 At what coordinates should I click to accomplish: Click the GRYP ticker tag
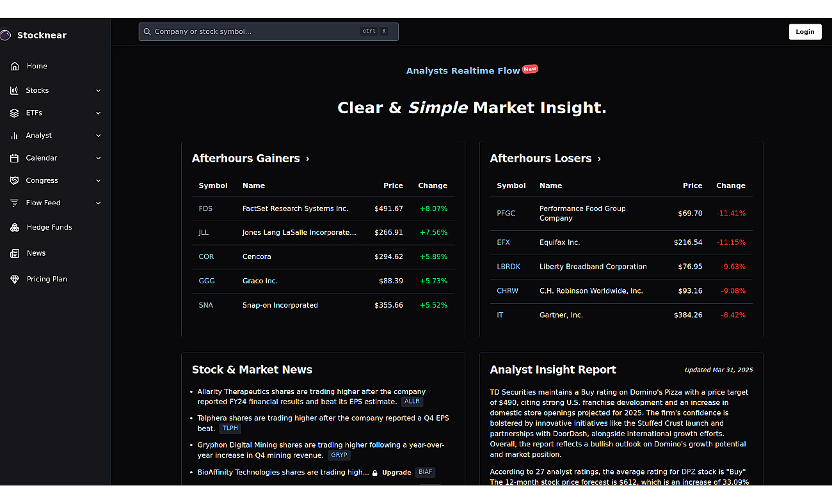coord(339,455)
